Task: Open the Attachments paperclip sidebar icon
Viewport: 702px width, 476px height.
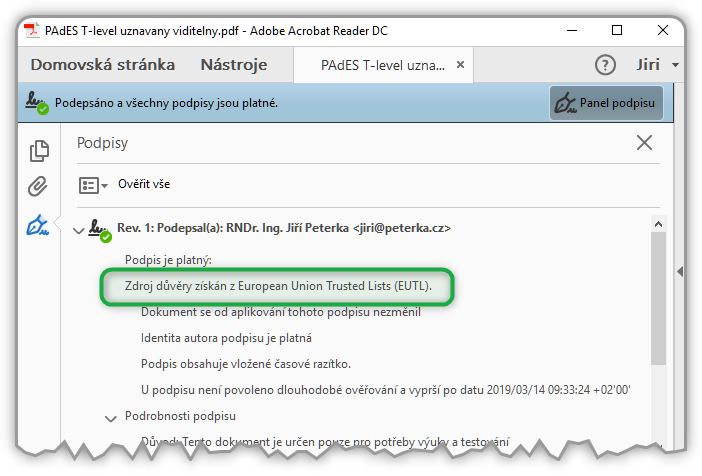Action: pos(38,186)
